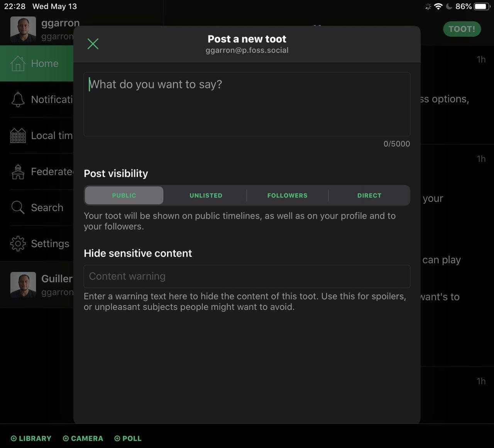
Task: Open the Search menu label
Action: (x=47, y=207)
